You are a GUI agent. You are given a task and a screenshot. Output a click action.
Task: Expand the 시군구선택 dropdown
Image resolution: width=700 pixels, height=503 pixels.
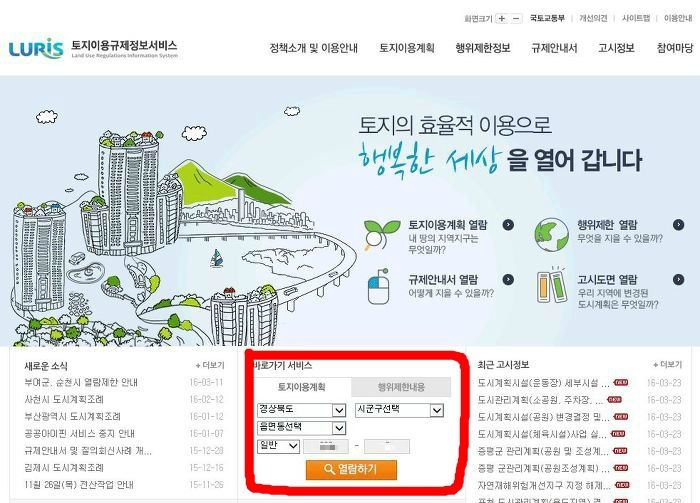pyautogui.click(x=400, y=410)
